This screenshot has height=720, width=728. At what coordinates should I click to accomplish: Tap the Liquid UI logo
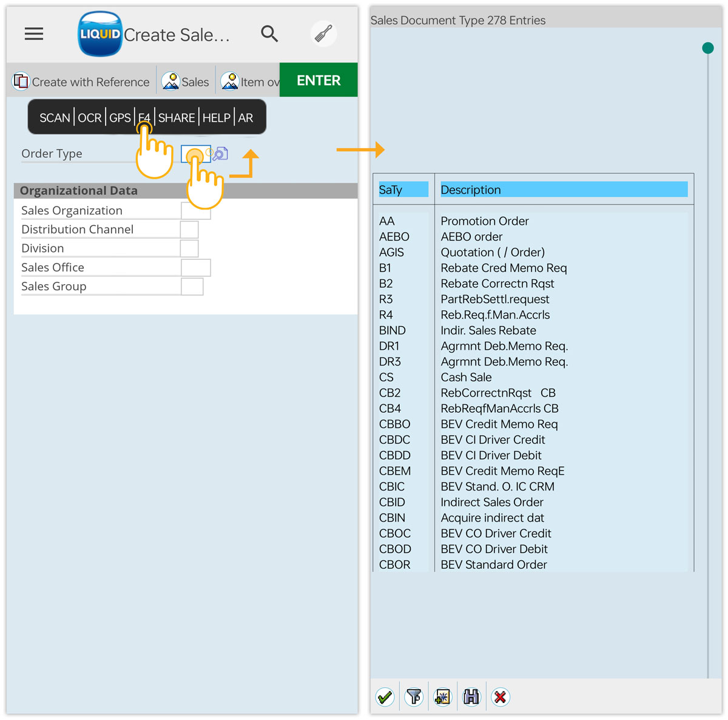click(100, 34)
